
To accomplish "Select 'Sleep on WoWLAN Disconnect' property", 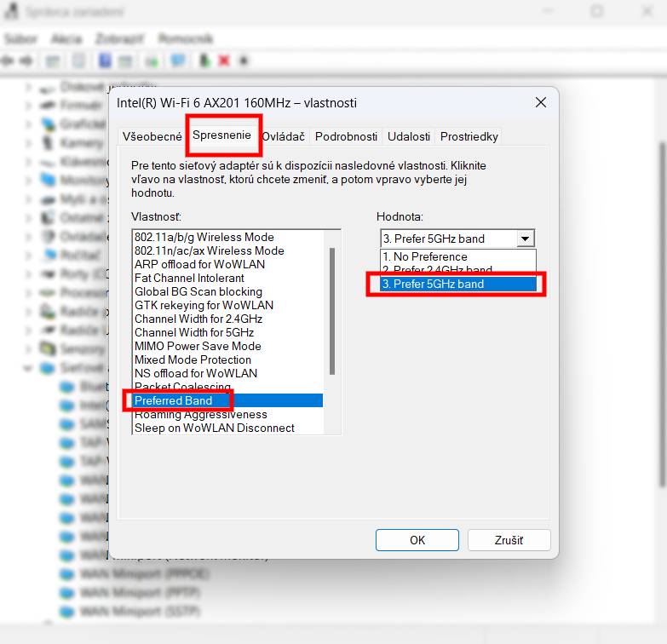I will pyautogui.click(x=228, y=428).
